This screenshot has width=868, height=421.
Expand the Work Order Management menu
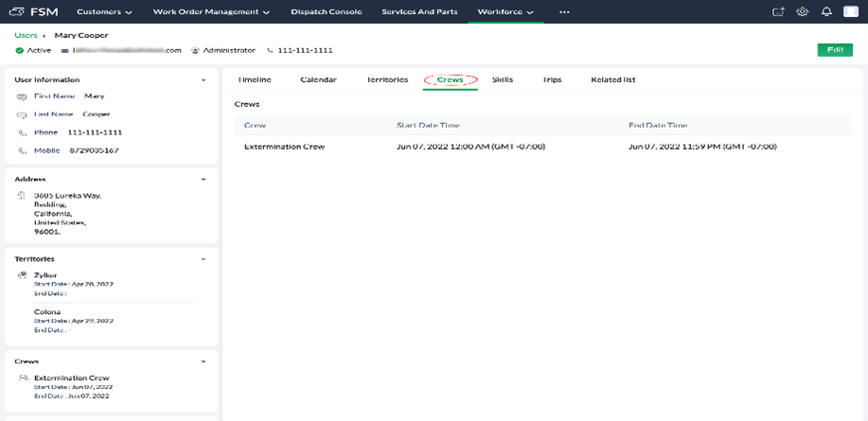point(210,12)
